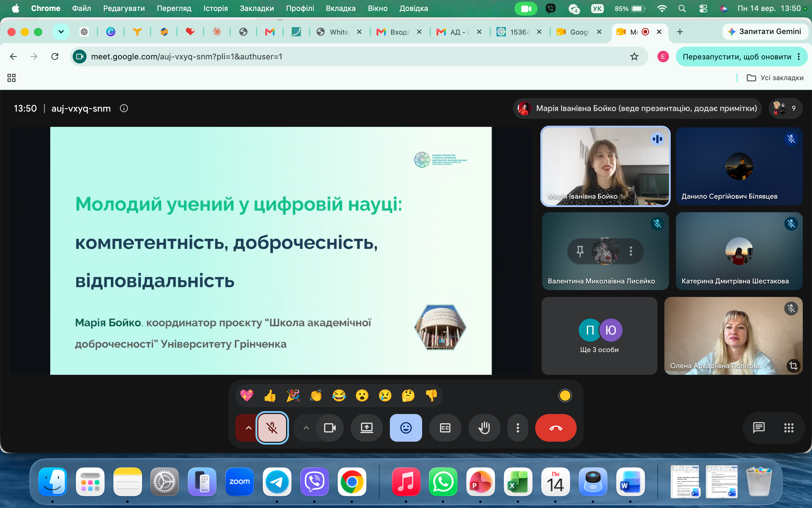Turn on camera in Meet toolbar
Screen dimensions: 812x508
330,428
